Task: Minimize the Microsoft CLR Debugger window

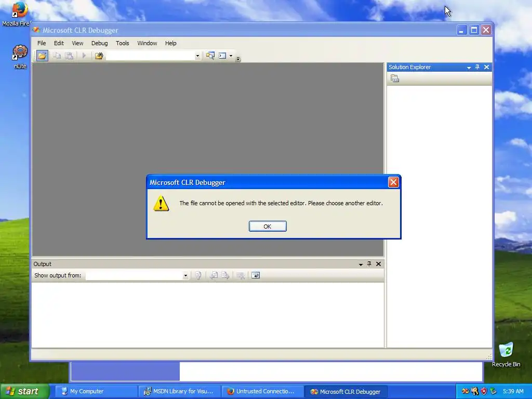Action: [x=461, y=30]
